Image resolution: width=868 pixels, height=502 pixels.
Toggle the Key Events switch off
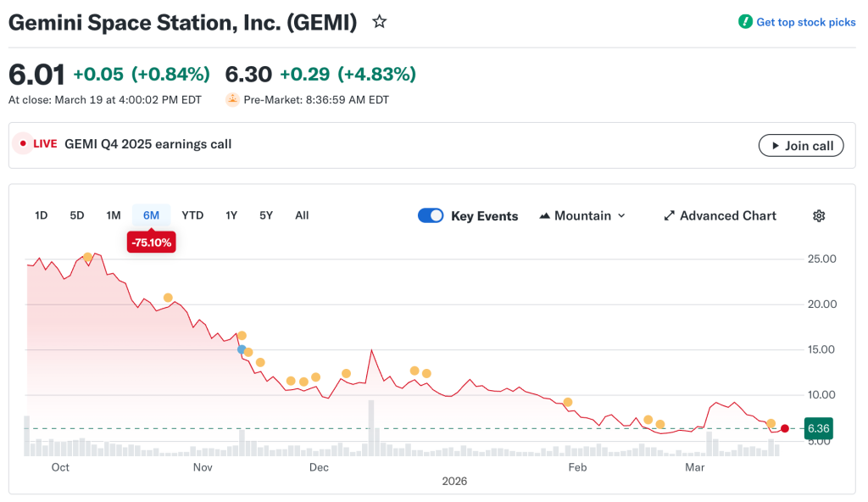tap(431, 215)
